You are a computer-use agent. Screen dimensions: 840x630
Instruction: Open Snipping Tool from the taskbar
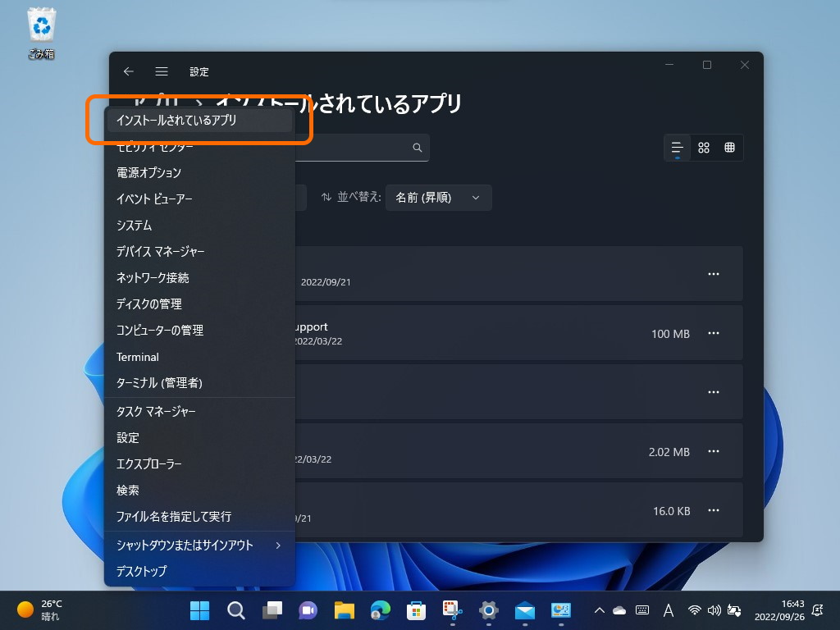click(452, 610)
